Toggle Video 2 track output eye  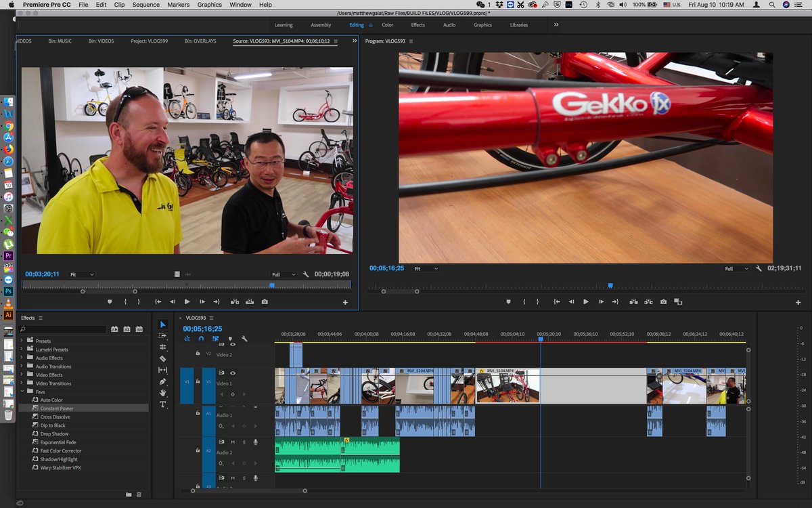[233, 345]
